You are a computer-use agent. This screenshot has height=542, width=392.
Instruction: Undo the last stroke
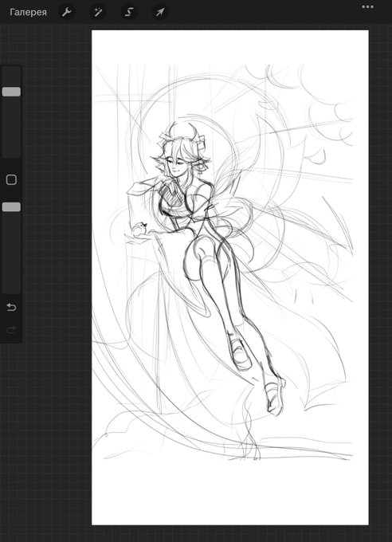pyautogui.click(x=11, y=307)
